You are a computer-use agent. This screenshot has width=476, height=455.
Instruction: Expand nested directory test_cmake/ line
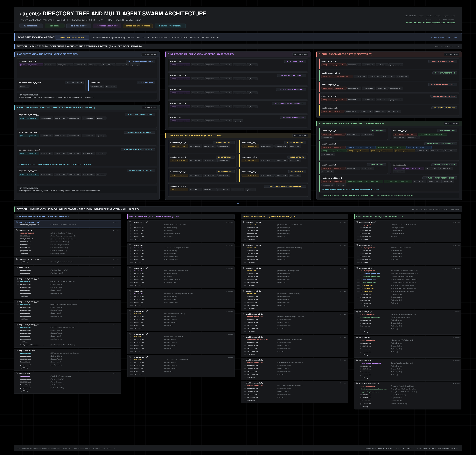[x=55, y=165]
